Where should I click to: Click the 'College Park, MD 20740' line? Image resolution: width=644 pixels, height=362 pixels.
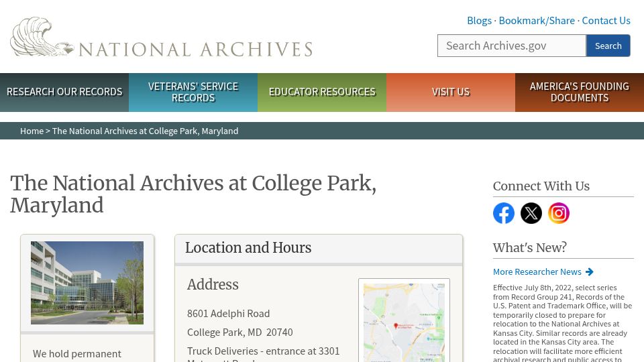[x=240, y=333]
